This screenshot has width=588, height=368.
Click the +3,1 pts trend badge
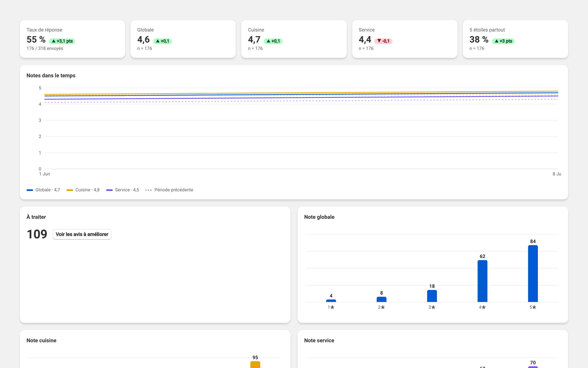coord(62,41)
